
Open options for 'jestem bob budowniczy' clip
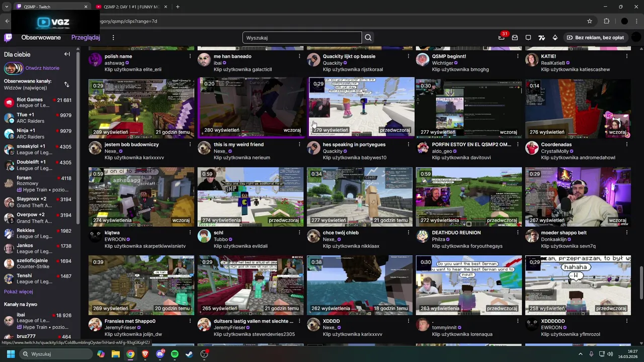[x=190, y=145]
